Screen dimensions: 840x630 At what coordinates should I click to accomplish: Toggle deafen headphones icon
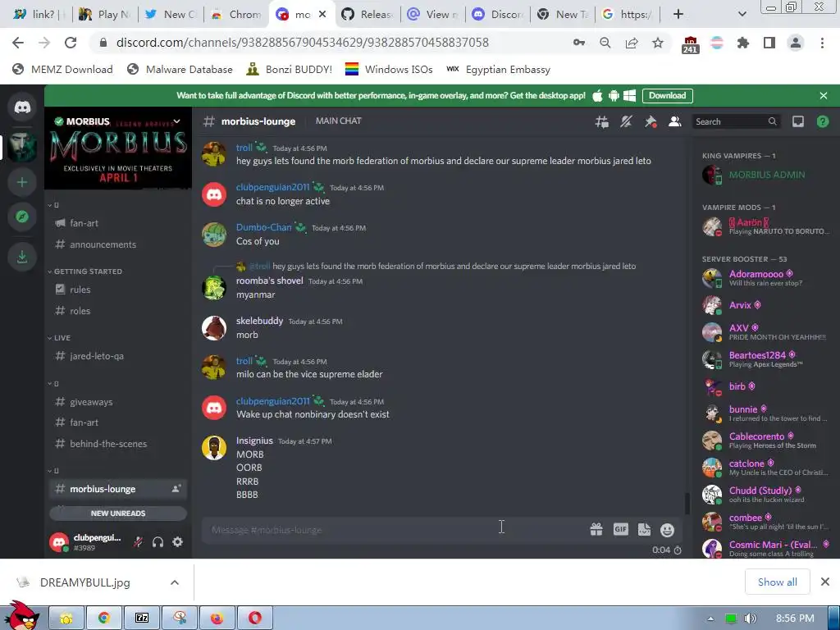157,542
